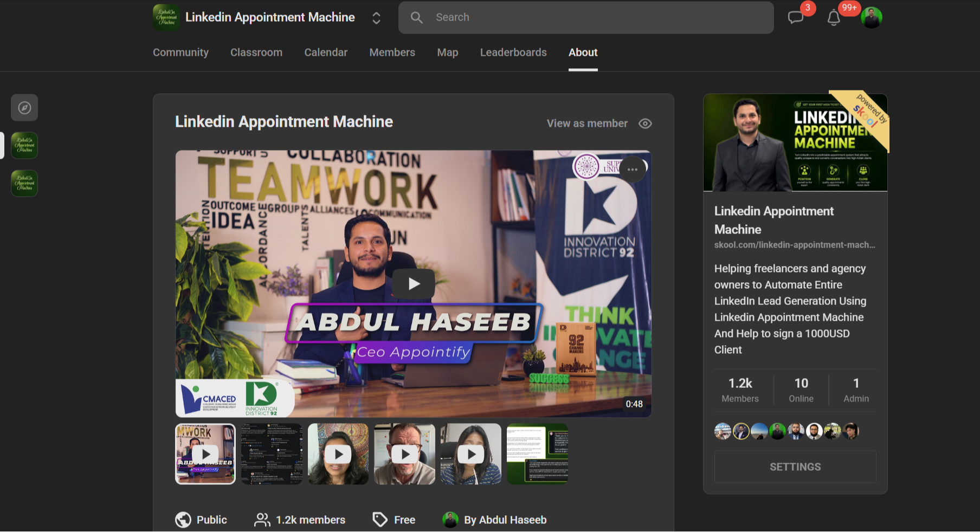Select the second dark screenshot thumbnail
This screenshot has height=532, width=980.
tap(272, 454)
